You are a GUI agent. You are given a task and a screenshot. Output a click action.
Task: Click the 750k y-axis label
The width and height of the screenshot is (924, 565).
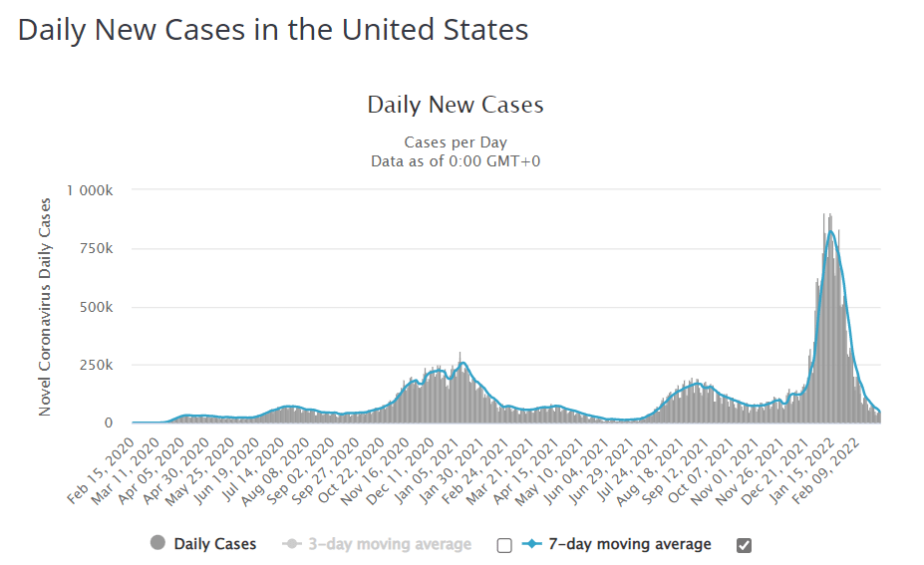pyautogui.click(x=103, y=248)
